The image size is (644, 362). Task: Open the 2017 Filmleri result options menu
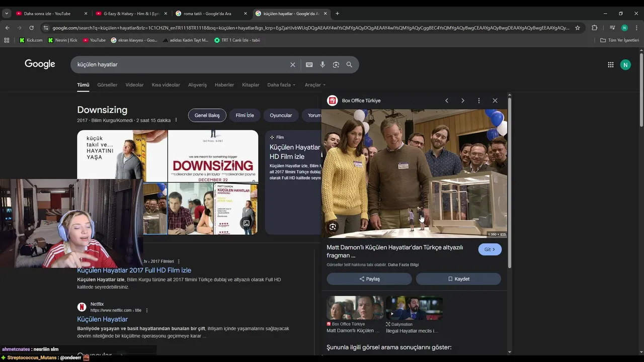(179, 261)
